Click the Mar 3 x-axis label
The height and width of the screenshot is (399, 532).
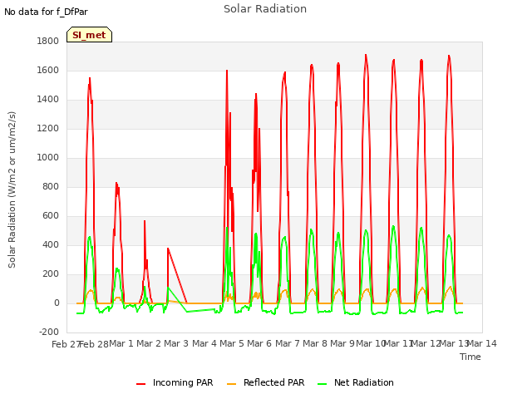176,343
